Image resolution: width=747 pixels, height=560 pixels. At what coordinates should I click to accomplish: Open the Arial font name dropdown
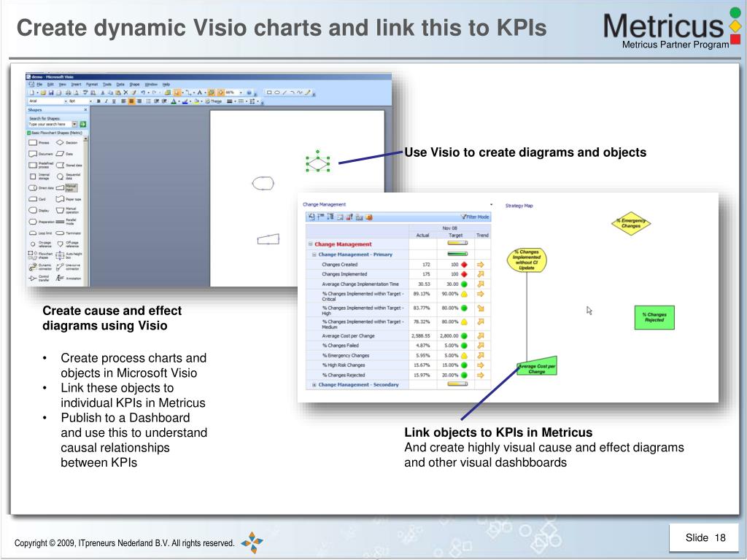66,101
